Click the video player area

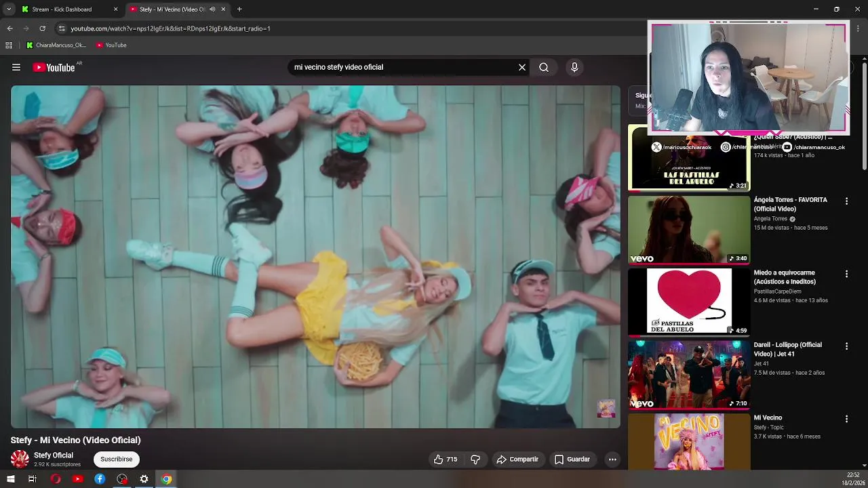(x=315, y=257)
